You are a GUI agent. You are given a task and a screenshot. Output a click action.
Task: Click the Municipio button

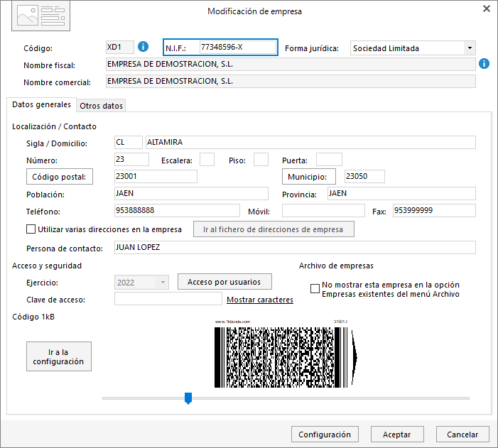point(309,177)
